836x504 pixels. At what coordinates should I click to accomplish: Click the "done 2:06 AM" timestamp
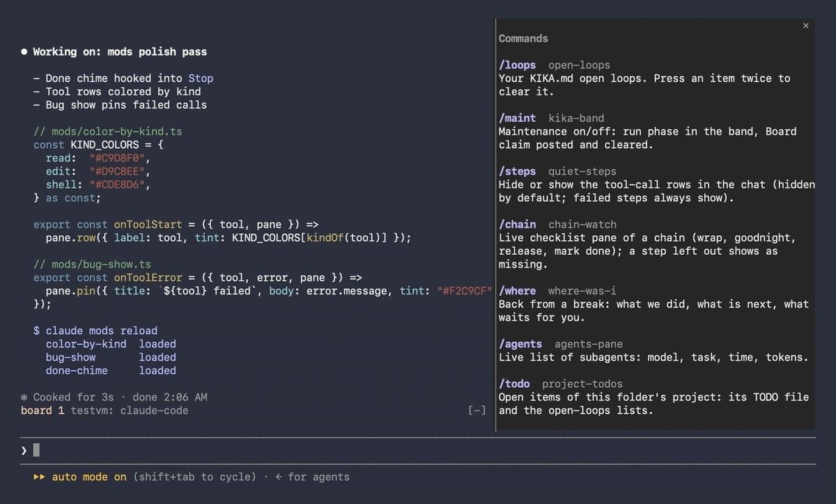[170, 397]
